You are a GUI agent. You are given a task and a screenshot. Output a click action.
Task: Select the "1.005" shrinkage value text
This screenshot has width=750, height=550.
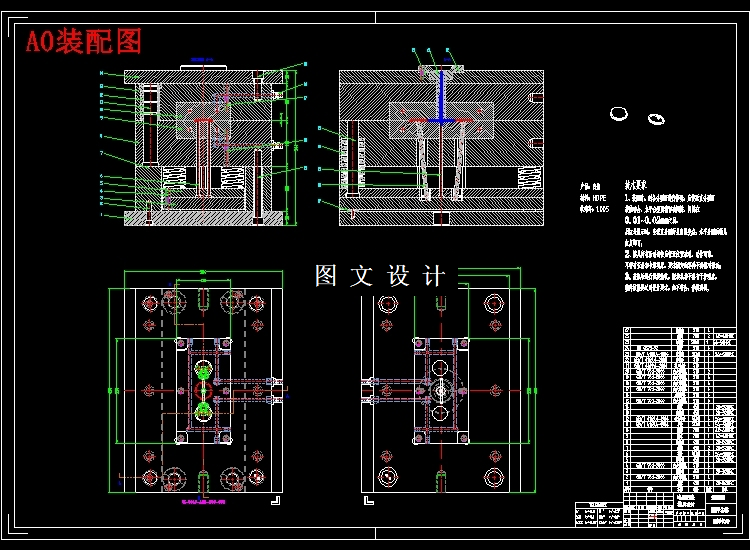(x=603, y=209)
